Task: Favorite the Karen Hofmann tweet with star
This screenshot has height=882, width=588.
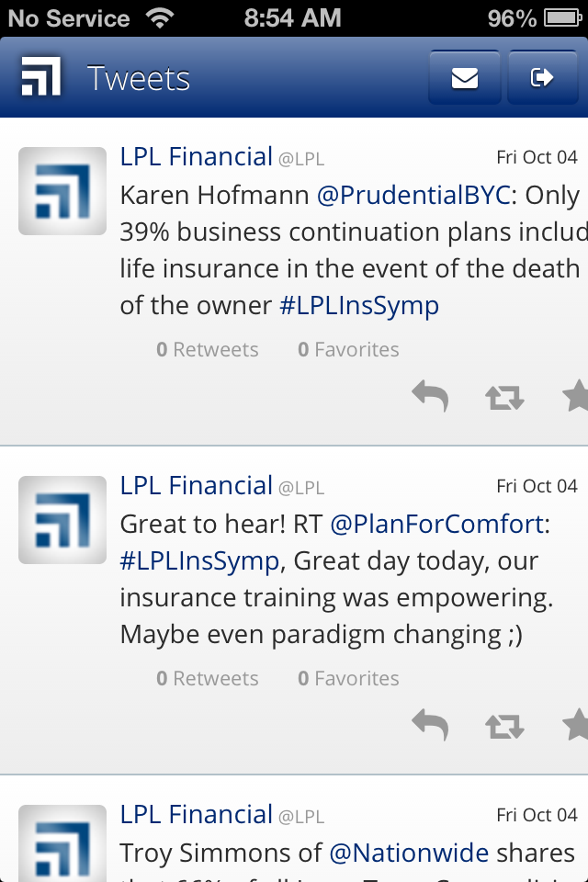Action: coord(575,397)
